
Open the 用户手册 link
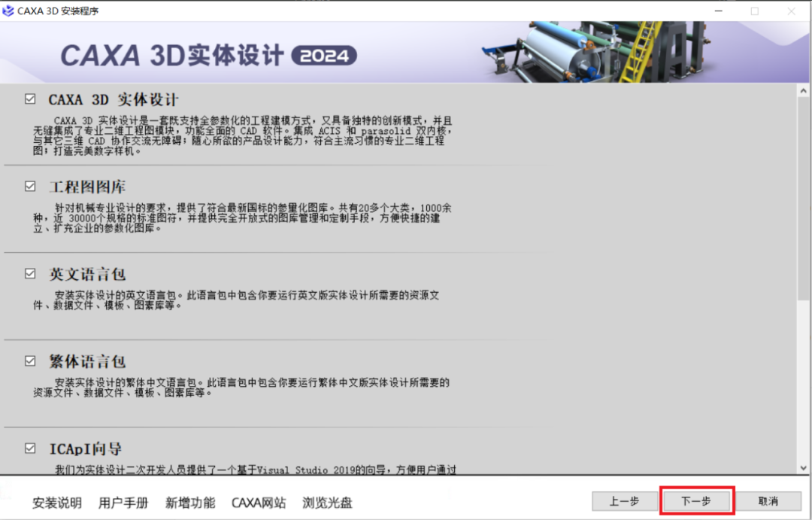[123, 503]
